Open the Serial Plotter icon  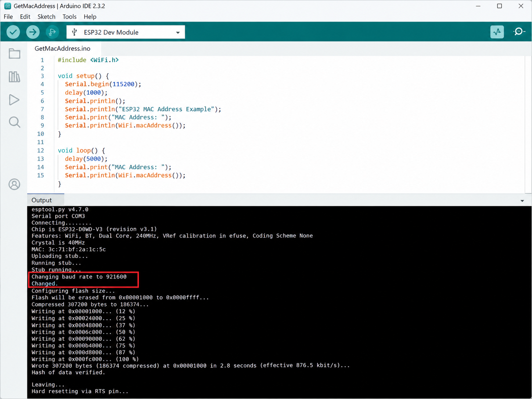(497, 32)
